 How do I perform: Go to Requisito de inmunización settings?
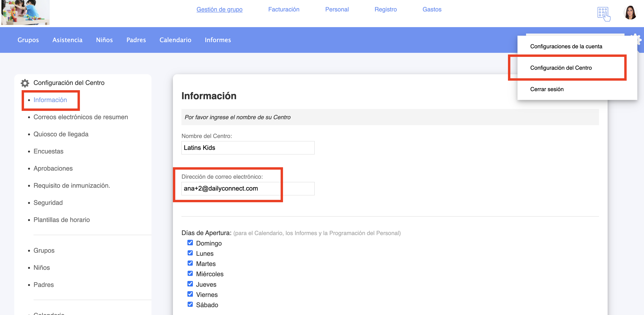[72, 185]
